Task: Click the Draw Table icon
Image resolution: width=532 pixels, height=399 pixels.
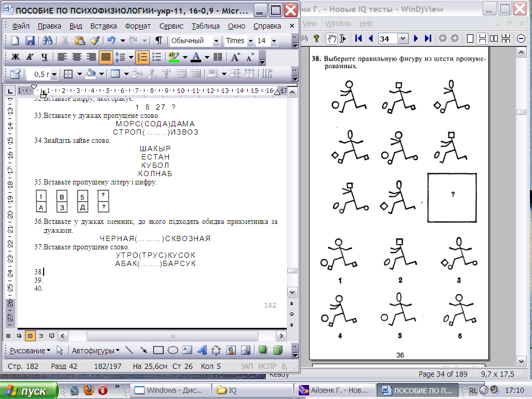Action: 15,74
